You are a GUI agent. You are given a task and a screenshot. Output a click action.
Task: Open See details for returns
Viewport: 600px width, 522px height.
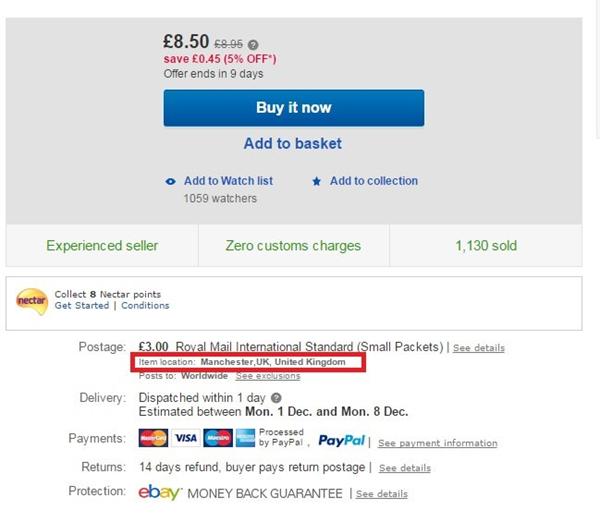(404, 468)
